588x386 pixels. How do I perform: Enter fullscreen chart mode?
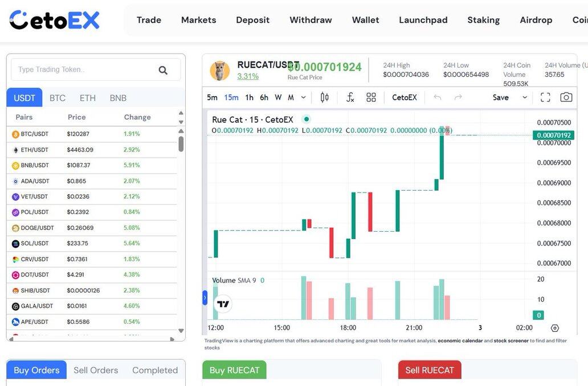[x=545, y=97]
